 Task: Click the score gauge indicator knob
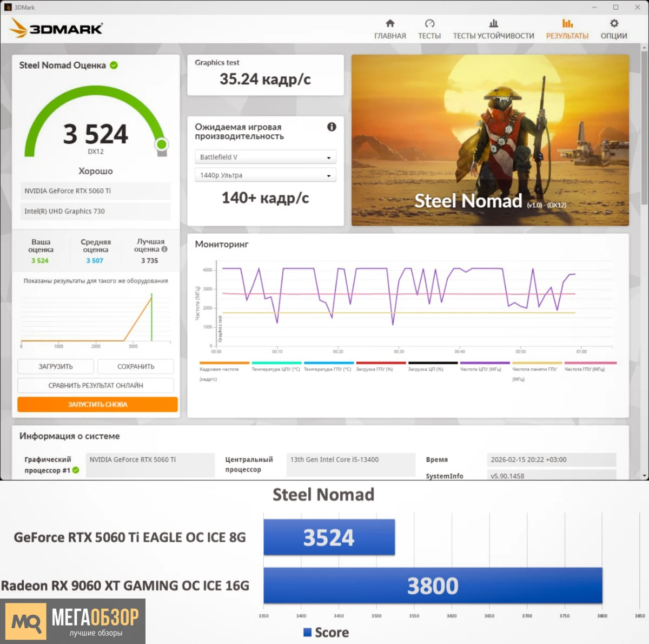pos(161,144)
